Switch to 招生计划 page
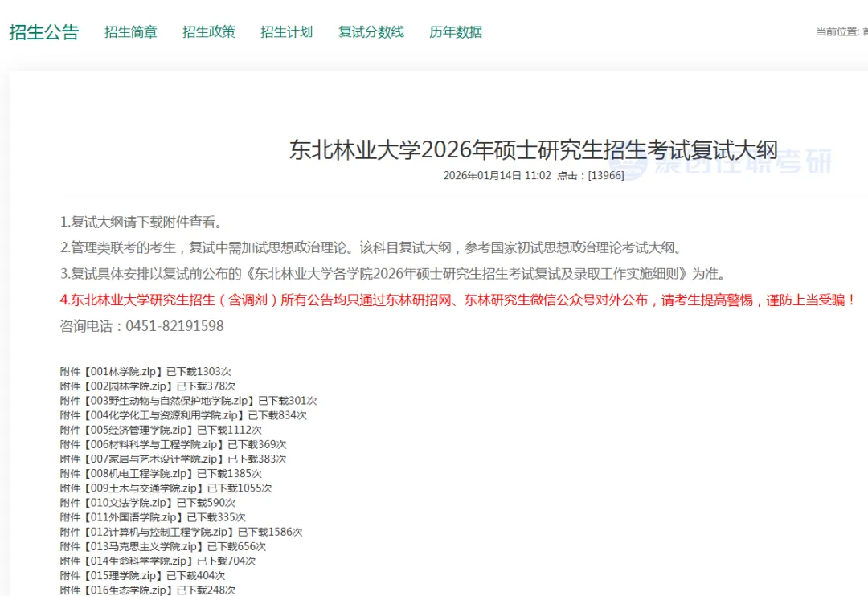 [x=287, y=32]
